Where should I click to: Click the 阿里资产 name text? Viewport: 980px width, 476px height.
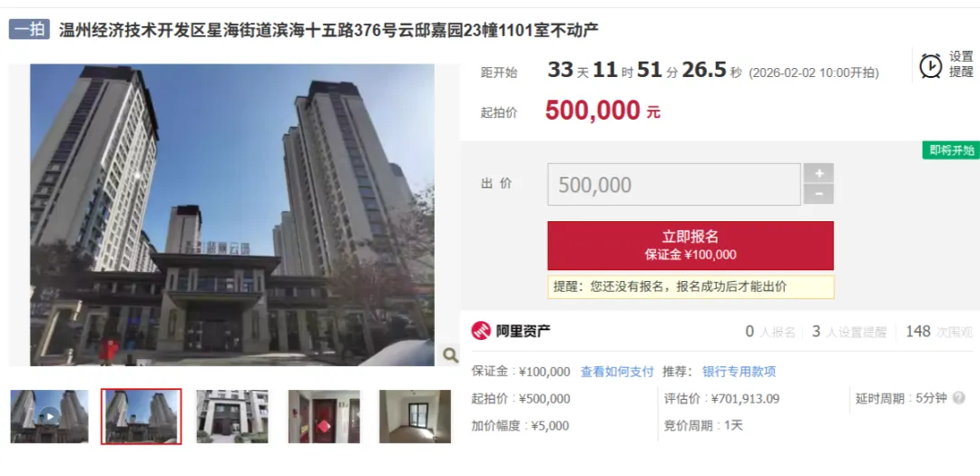click(524, 331)
